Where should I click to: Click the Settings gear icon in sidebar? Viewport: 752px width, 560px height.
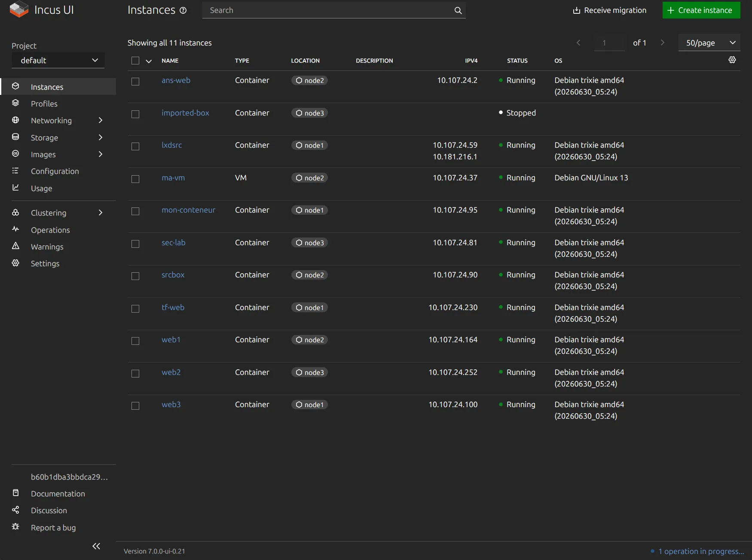pos(15,263)
